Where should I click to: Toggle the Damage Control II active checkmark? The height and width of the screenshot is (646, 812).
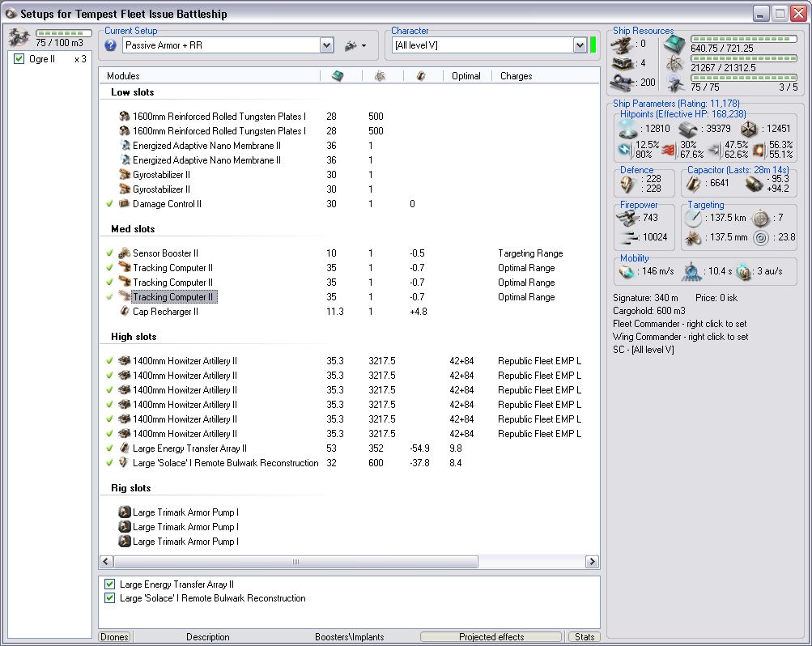coord(109,204)
